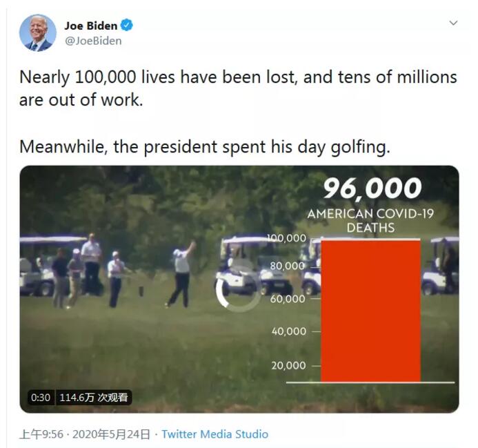Click the 60,000 axis label

point(288,298)
